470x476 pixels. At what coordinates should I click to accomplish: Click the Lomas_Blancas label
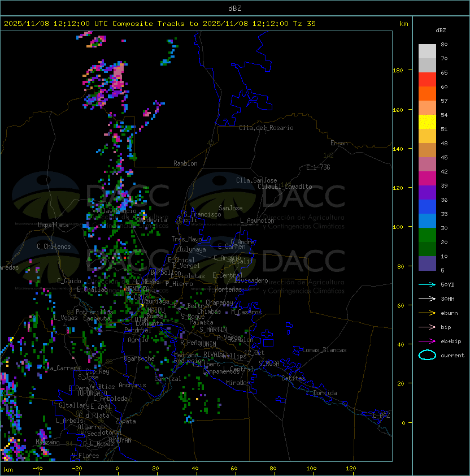(x=324, y=350)
